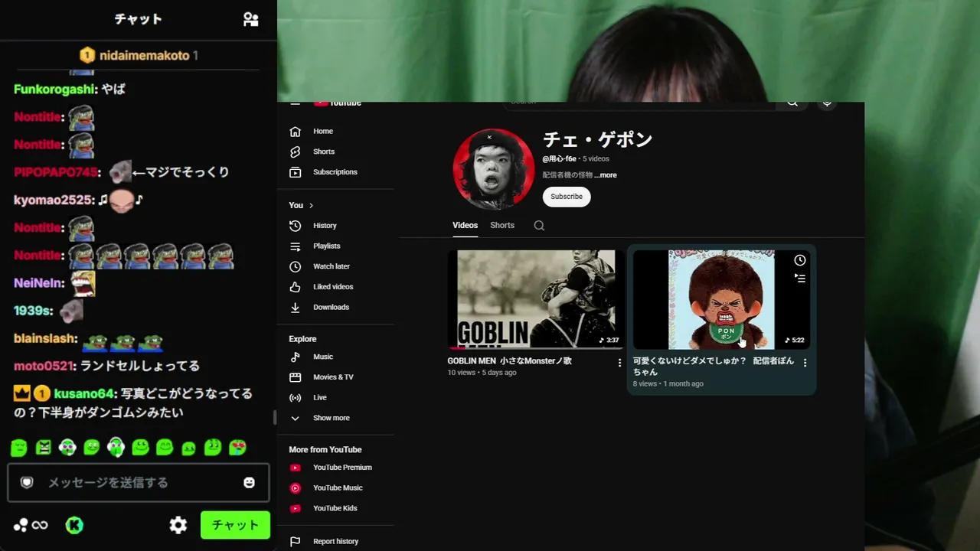980x551 pixels.
Task: Click the chat scrollbar handle
Action: 275,418
